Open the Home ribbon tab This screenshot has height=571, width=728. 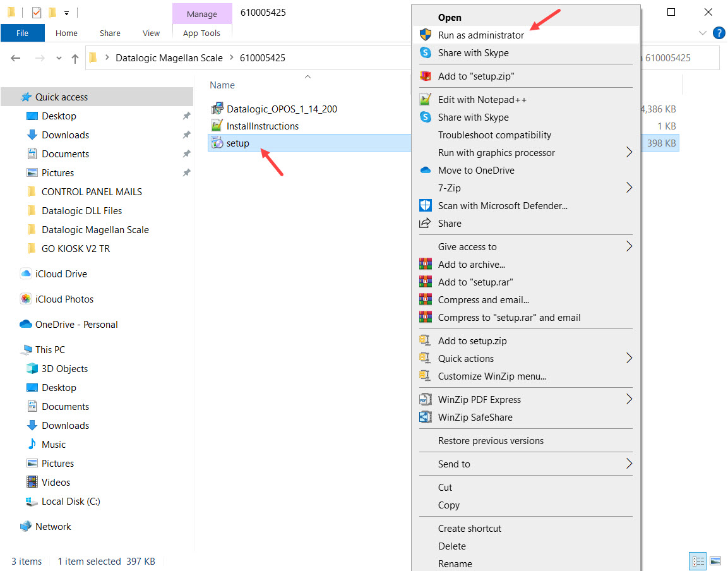click(66, 33)
